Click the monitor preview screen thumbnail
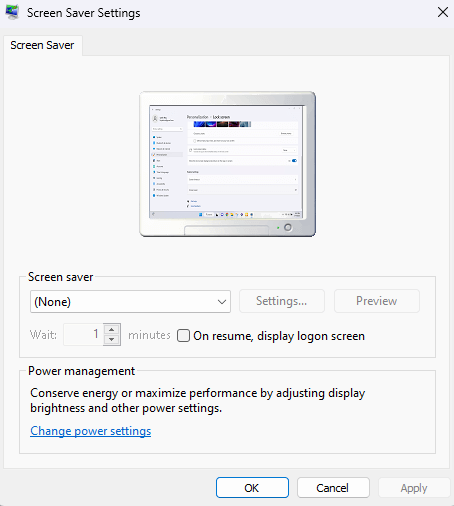This screenshot has width=454, height=506. click(226, 161)
